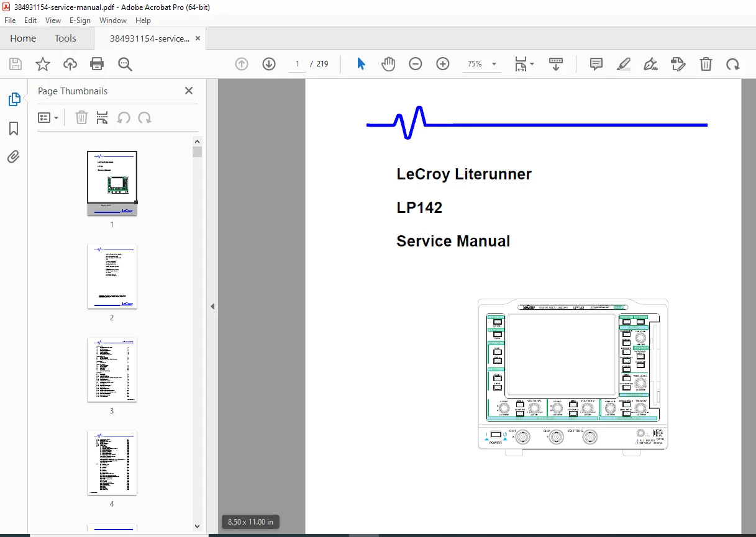The image size is (756, 537).
Task: Switch to the Tools tab
Action: [x=65, y=38]
